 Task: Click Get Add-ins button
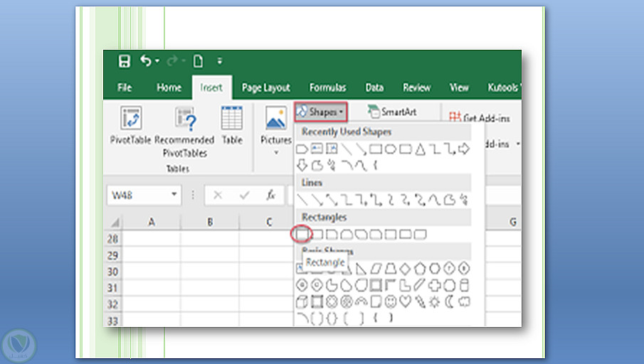[480, 118]
